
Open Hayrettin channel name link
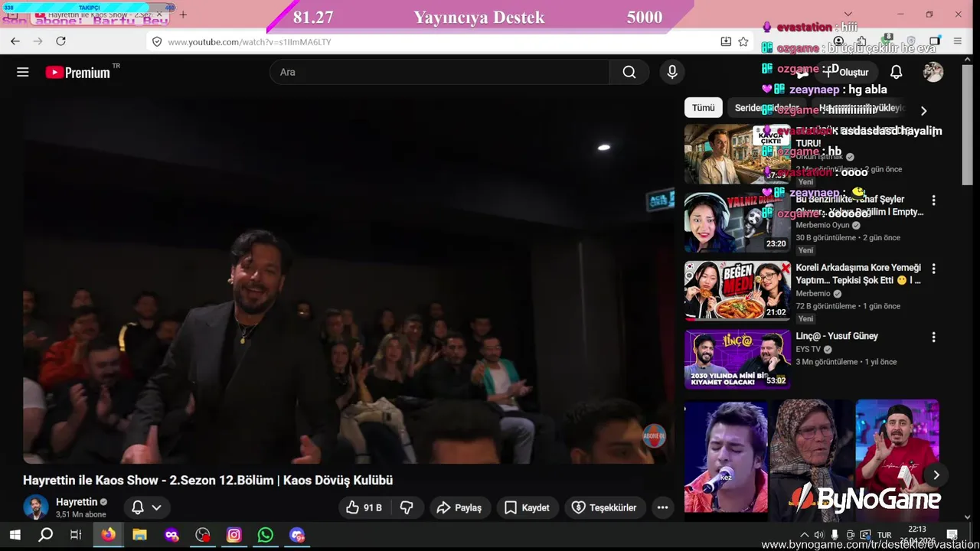77,502
